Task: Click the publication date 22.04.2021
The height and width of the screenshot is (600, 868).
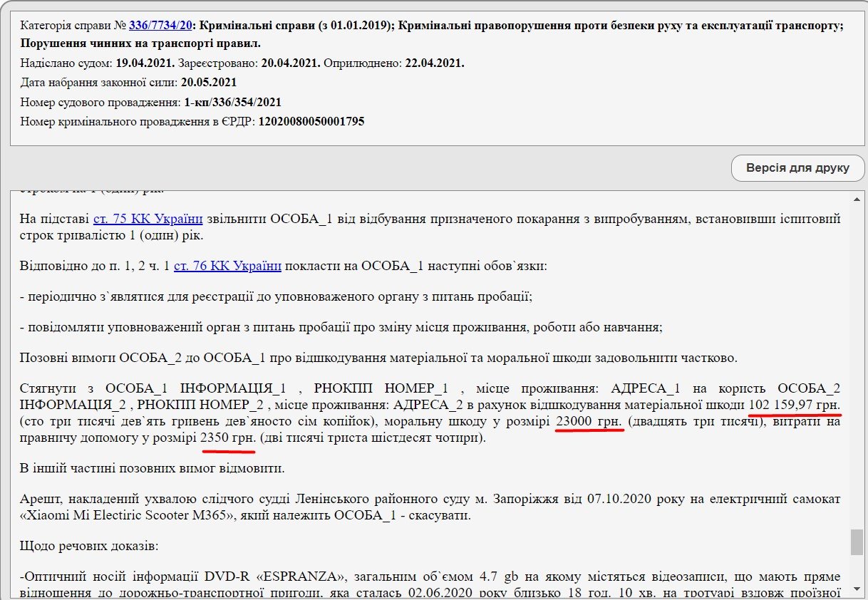Action: click(435, 63)
